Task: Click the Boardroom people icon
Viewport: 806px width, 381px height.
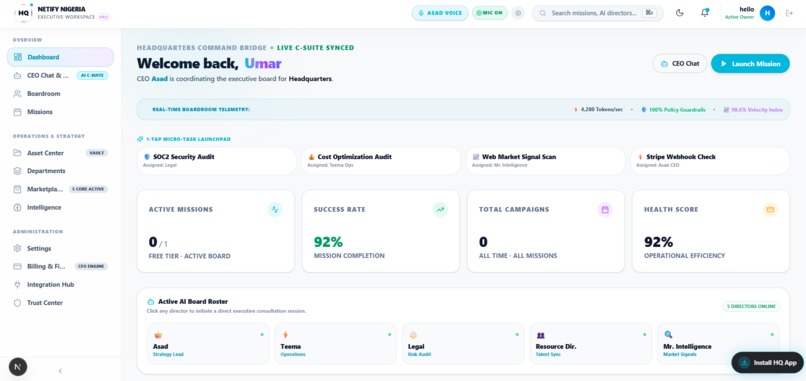Action: 17,94
